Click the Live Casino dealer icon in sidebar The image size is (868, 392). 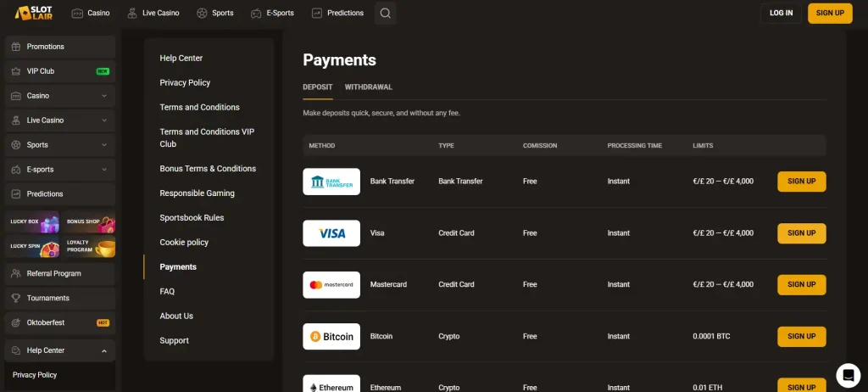tap(16, 120)
